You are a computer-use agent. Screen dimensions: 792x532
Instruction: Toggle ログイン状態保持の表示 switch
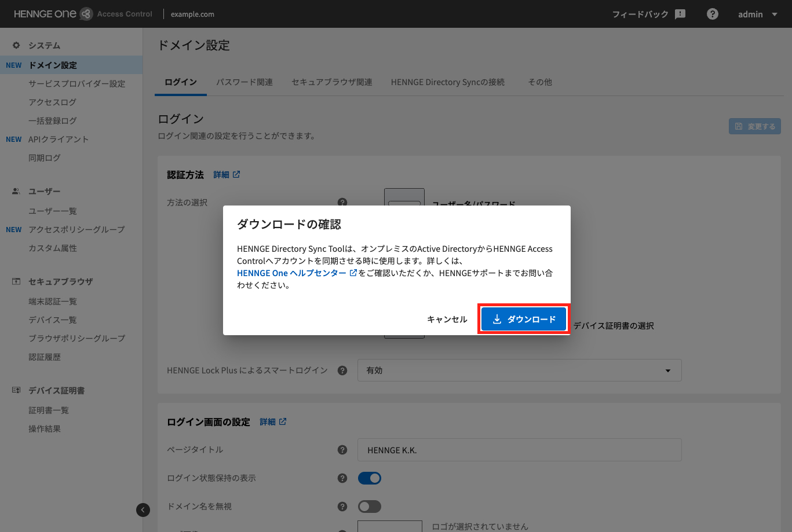[x=370, y=478]
